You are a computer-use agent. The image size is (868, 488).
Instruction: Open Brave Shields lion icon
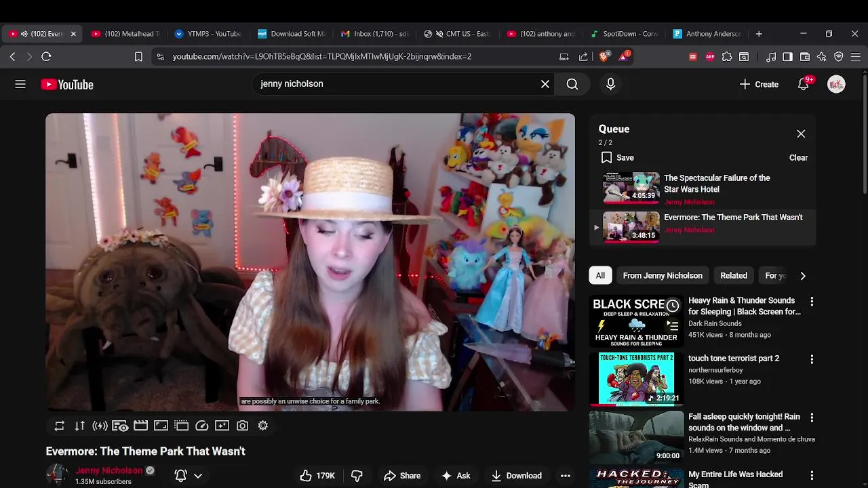pyautogui.click(x=604, y=56)
